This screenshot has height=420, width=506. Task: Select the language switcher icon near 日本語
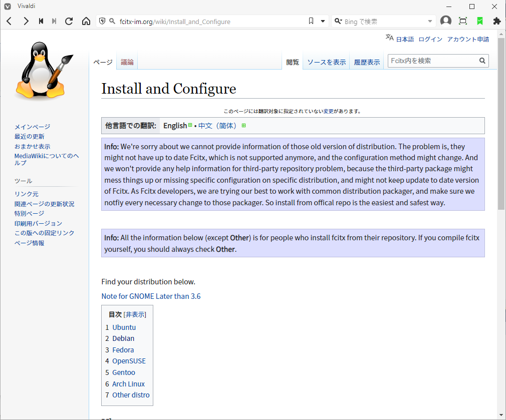pos(388,37)
